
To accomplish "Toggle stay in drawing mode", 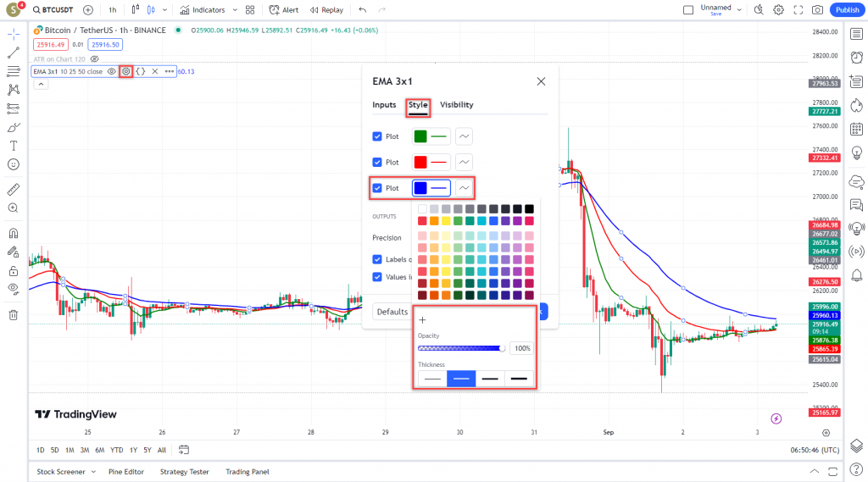I will pyautogui.click(x=14, y=252).
